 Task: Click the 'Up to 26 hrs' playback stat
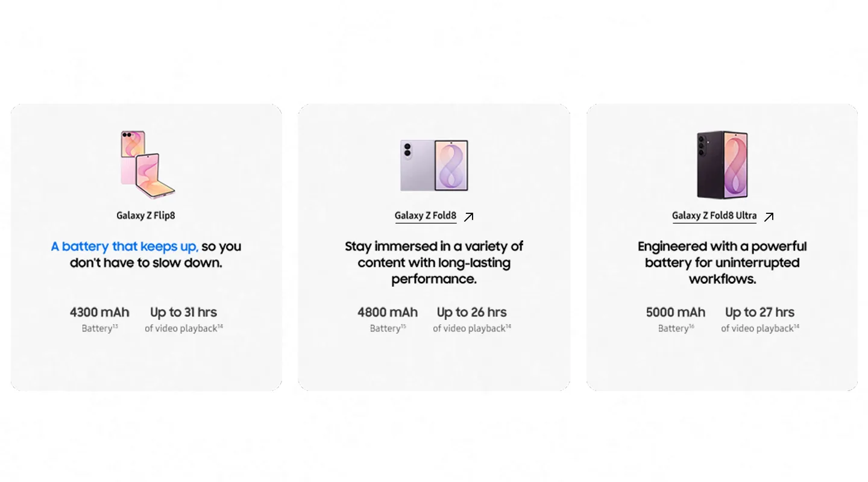(x=472, y=313)
